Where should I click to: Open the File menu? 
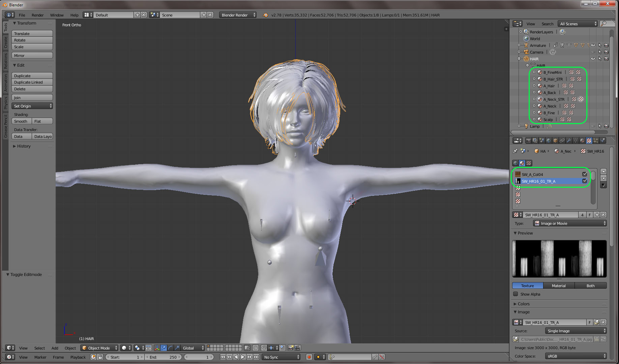click(x=22, y=15)
